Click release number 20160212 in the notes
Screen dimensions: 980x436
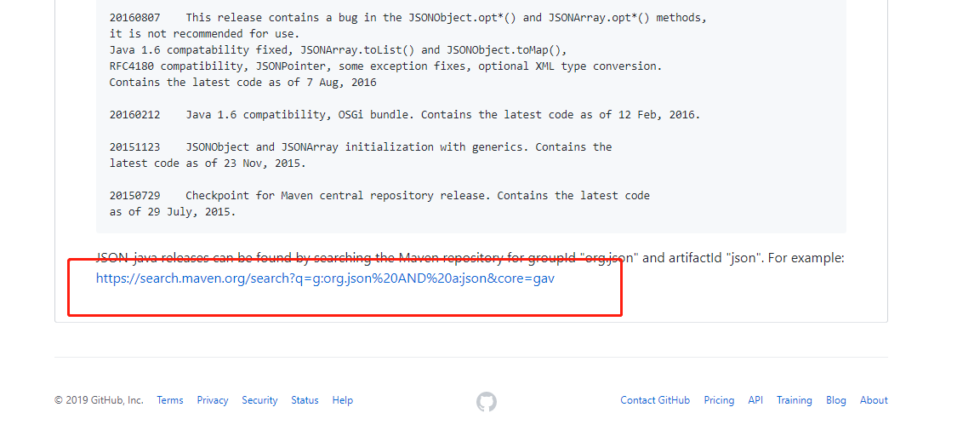[134, 114]
